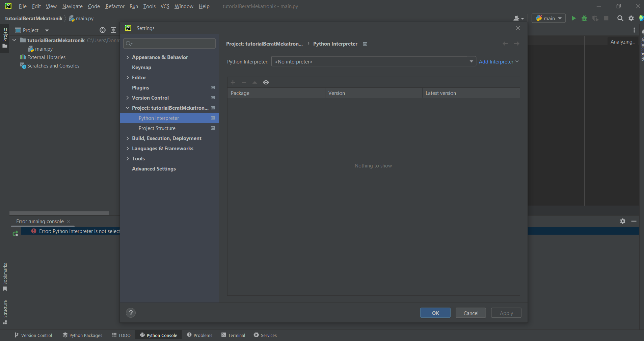
Task: Open Search Everywhere magnifier icon
Action: 620,18
